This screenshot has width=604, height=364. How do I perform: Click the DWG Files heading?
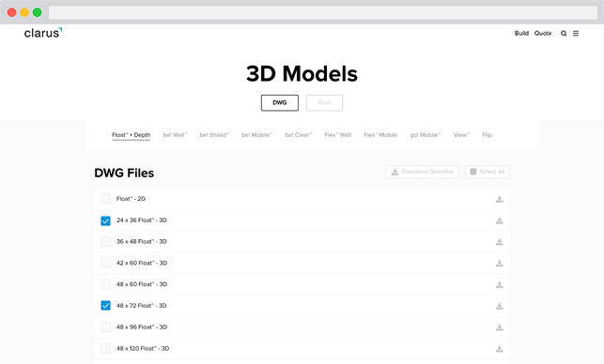124,174
